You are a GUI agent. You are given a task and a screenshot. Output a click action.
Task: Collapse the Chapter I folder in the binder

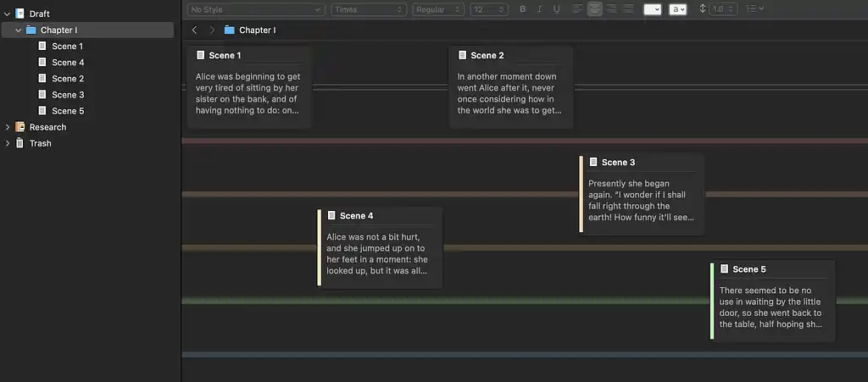[19, 30]
